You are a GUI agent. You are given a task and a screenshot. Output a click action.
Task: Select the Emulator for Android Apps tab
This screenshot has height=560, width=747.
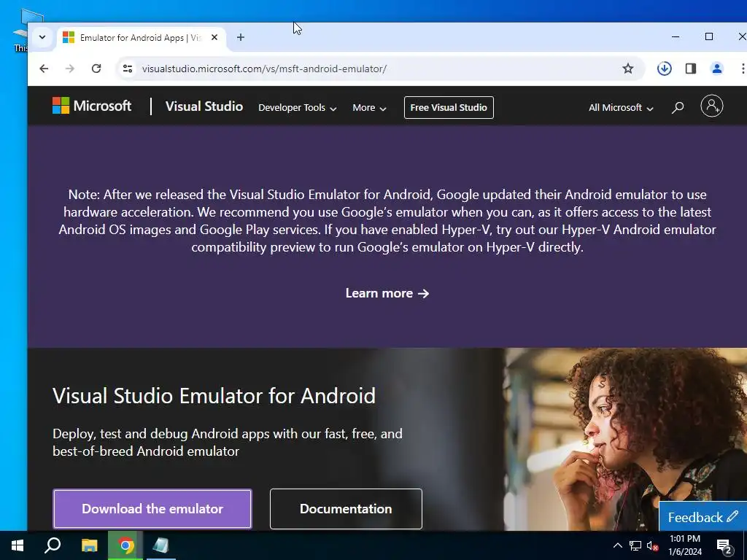point(142,38)
